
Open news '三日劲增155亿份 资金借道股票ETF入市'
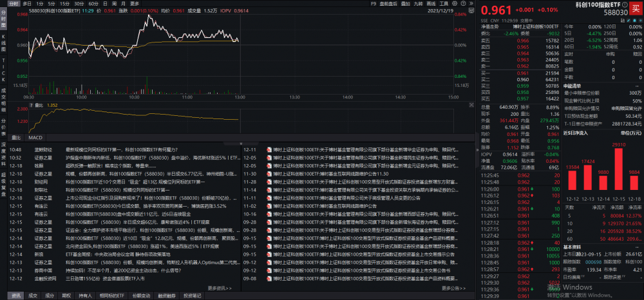coord(105,278)
